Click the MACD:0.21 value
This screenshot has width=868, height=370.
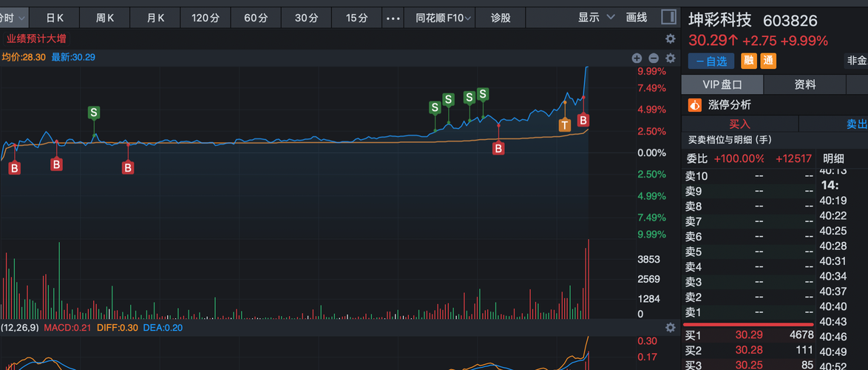[x=67, y=327]
